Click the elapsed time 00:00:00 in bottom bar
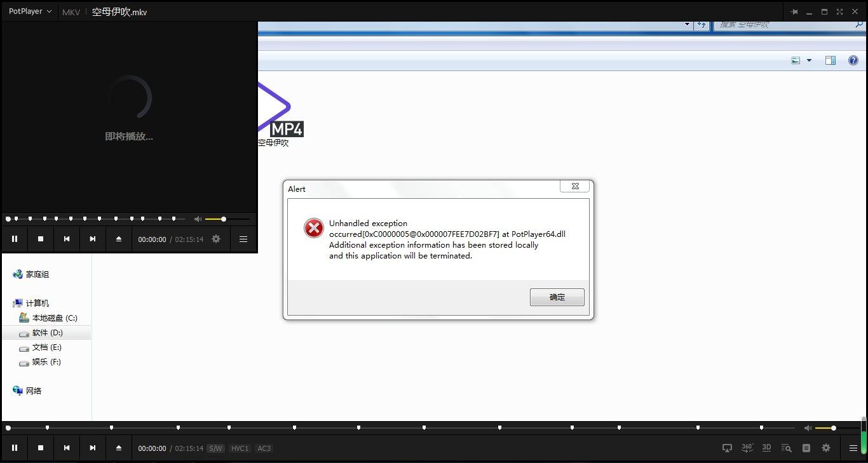This screenshot has height=463, width=868. pyautogui.click(x=153, y=448)
